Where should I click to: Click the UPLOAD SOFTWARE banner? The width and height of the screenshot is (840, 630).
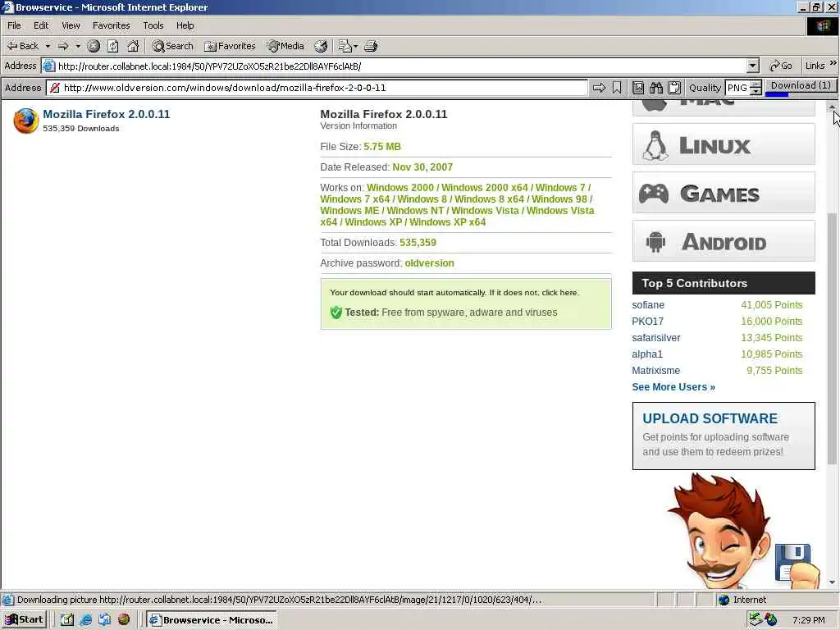(724, 436)
